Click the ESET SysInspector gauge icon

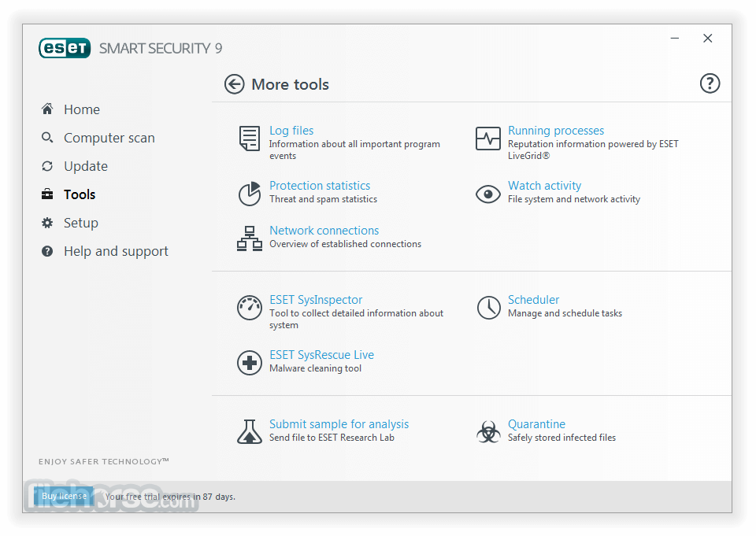(x=250, y=308)
